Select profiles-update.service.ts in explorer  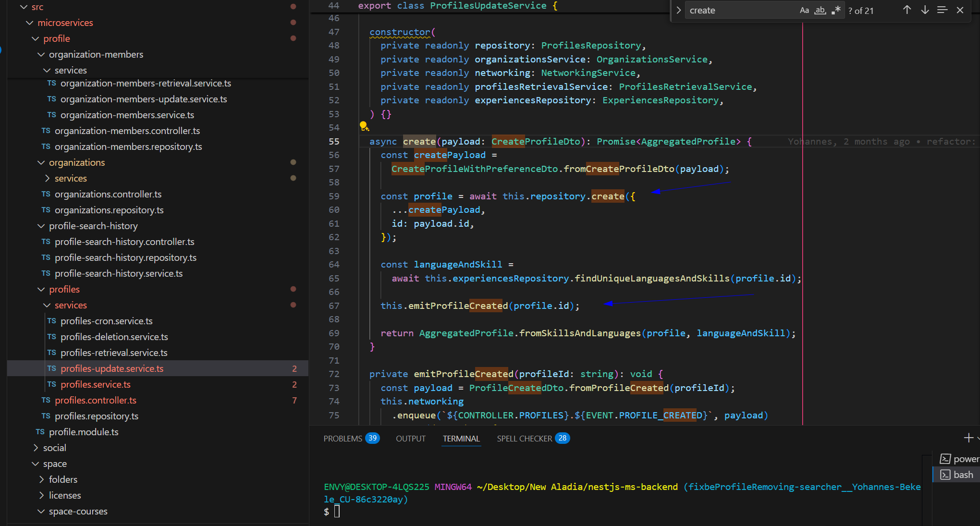[112, 368]
